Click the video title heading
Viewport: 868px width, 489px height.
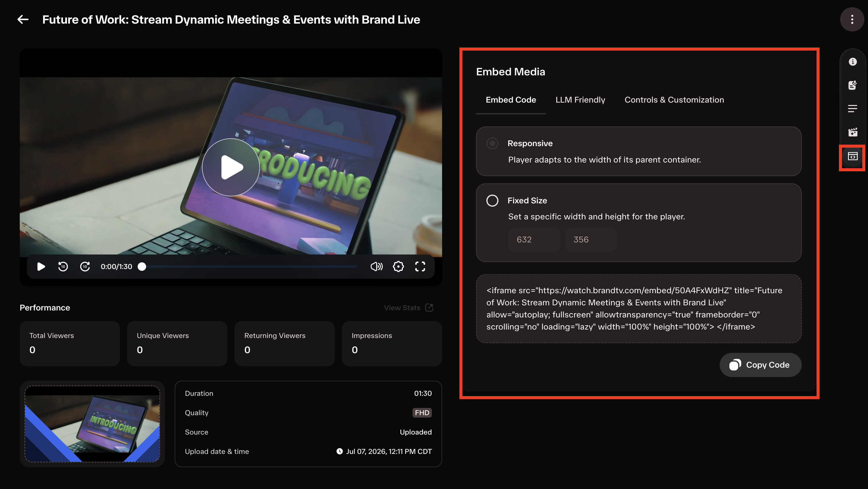[x=231, y=20]
